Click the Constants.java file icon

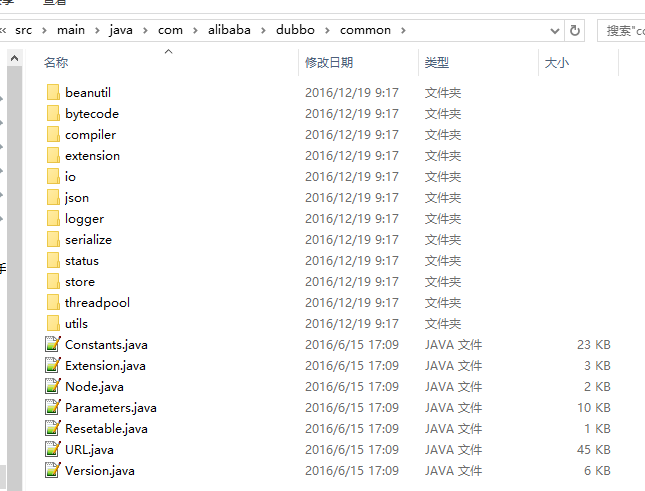53,344
